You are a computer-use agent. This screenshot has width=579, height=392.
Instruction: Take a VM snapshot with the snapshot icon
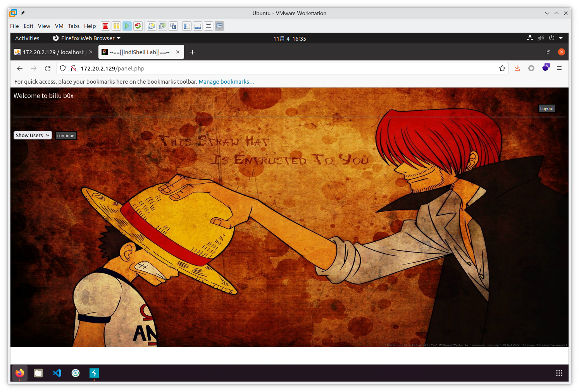tap(152, 26)
